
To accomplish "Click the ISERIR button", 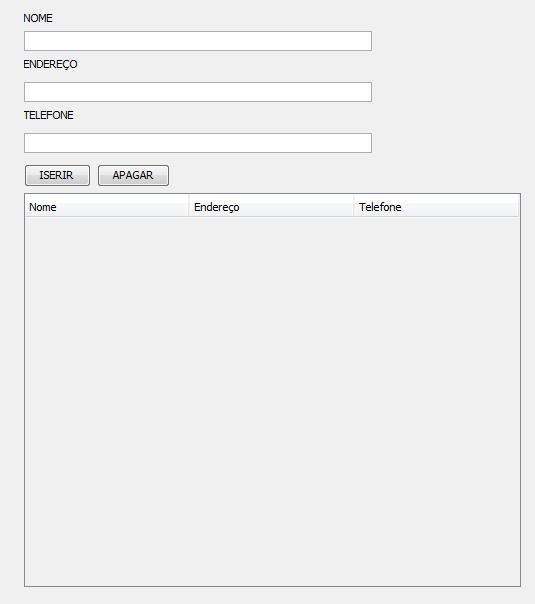I will (57, 176).
